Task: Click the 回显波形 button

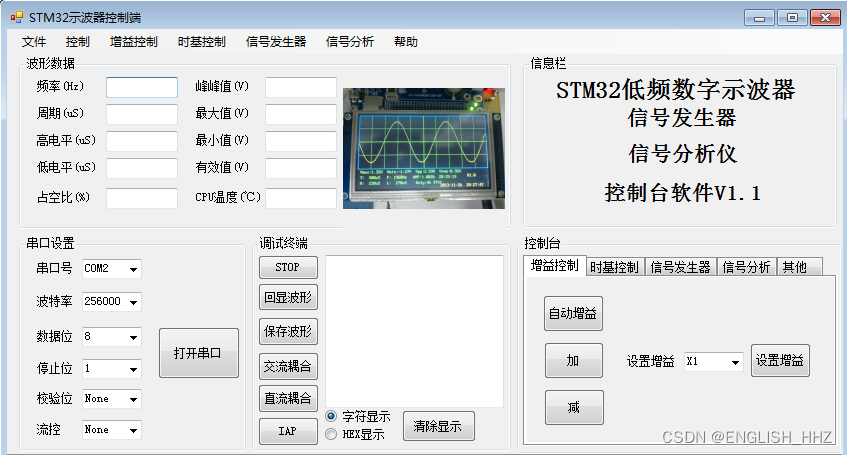Action: [x=288, y=297]
